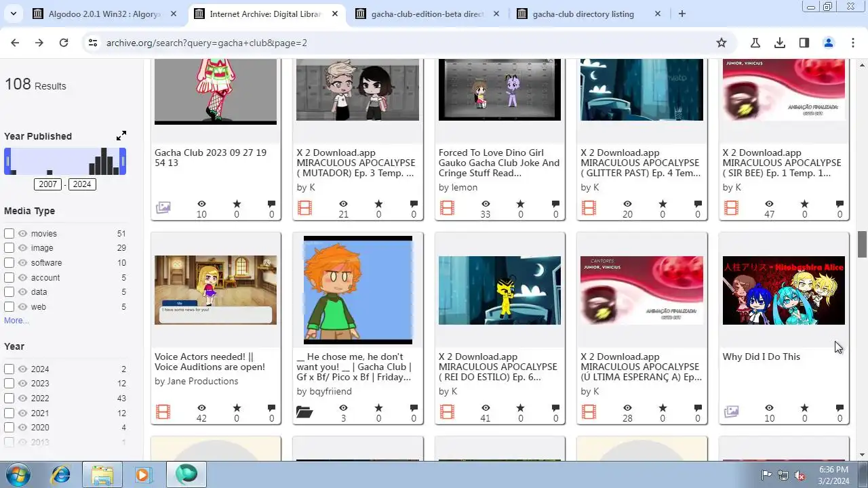Click favorites star on Gacha Club 2023 card
Image resolution: width=868 pixels, height=488 pixels.
pyautogui.click(x=237, y=204)
